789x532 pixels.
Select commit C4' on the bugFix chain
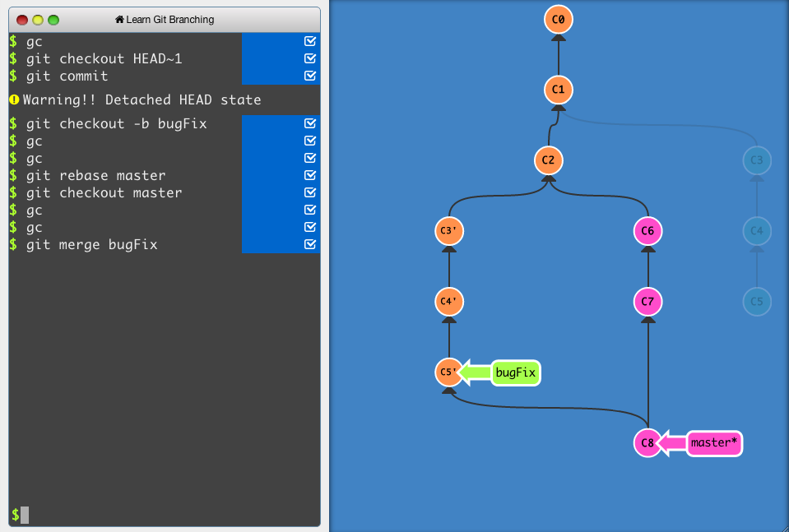click(448, 302)
